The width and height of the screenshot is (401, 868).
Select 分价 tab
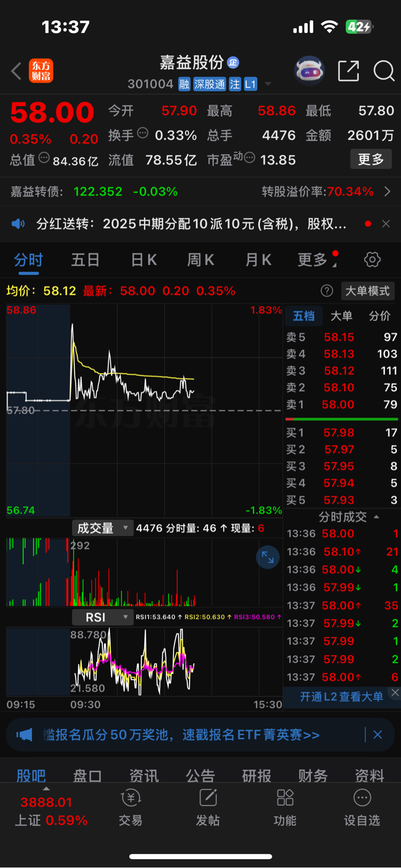(x=380, y=316)
